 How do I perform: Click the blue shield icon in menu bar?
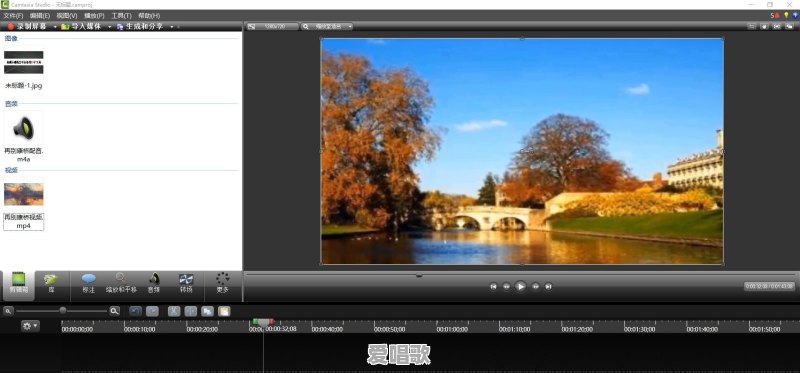[795, 16]
